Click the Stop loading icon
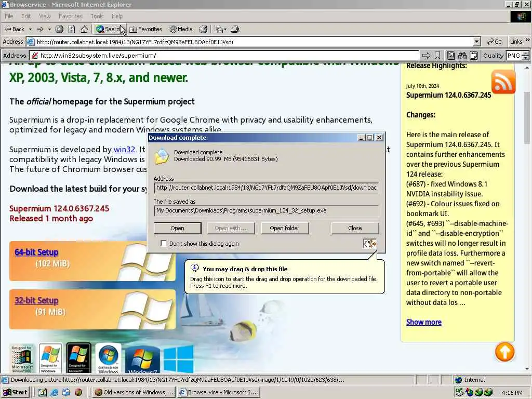 [59, 29]
